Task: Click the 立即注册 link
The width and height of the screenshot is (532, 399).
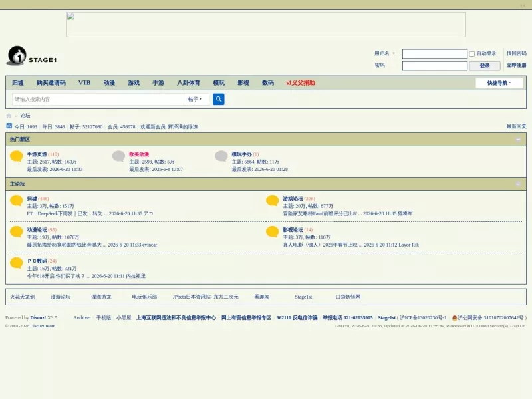Action: [517, 65]
